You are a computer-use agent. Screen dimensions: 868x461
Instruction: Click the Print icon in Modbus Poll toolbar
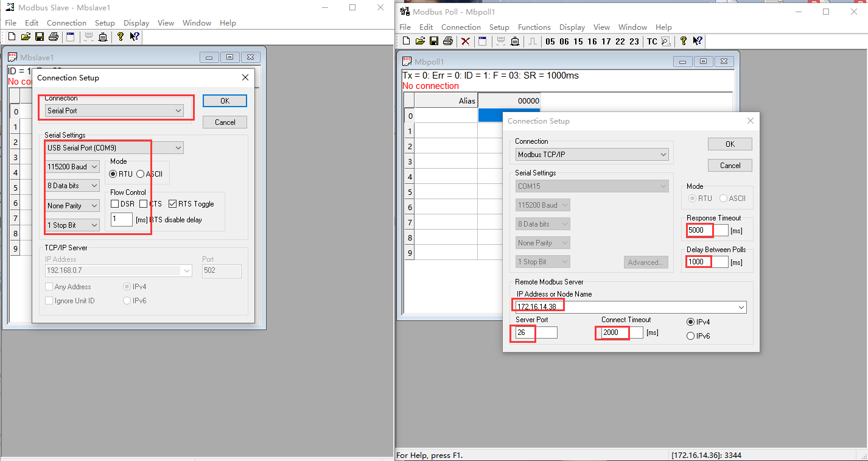pyautogui.click(x=448, y=41)
